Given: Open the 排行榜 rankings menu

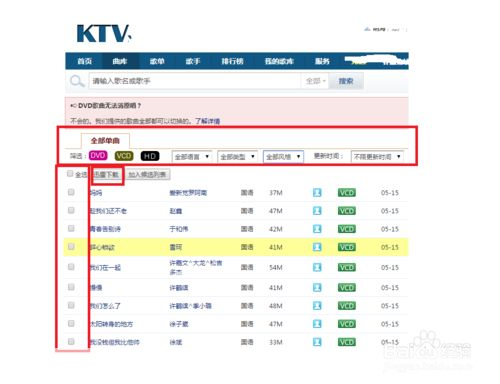Looking at the screenshot, I should pos(232,61).
